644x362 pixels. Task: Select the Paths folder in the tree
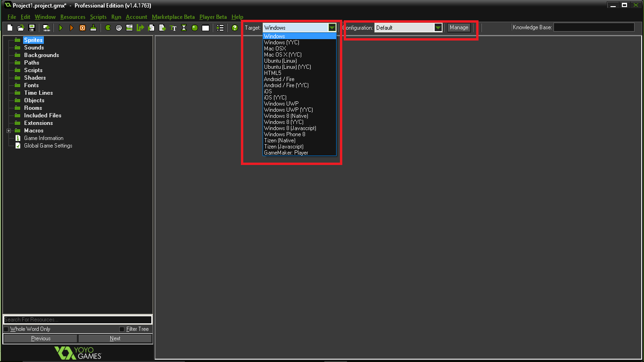tap(32, 63)
